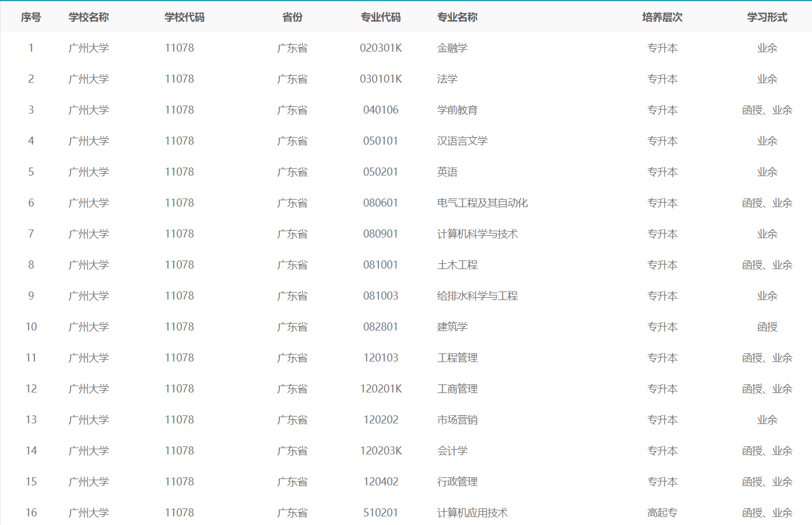Click 广东省 in the 行政管理 row

tap(292, 482)
